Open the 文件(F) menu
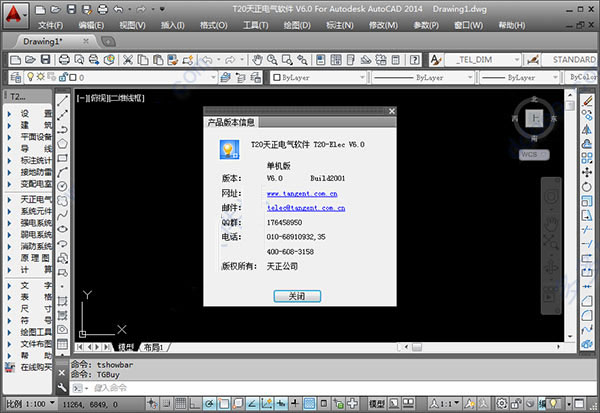 click(50, 26)
